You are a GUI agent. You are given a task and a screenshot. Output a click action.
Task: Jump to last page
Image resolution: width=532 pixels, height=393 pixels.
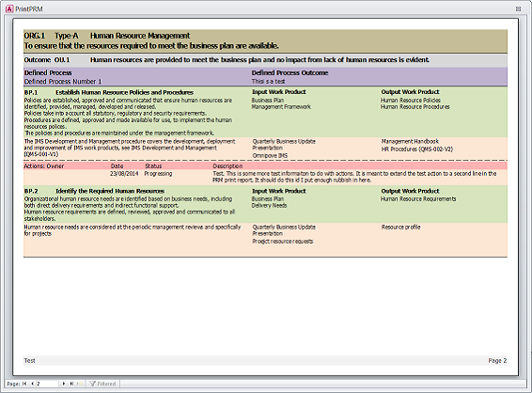(71, 384)
